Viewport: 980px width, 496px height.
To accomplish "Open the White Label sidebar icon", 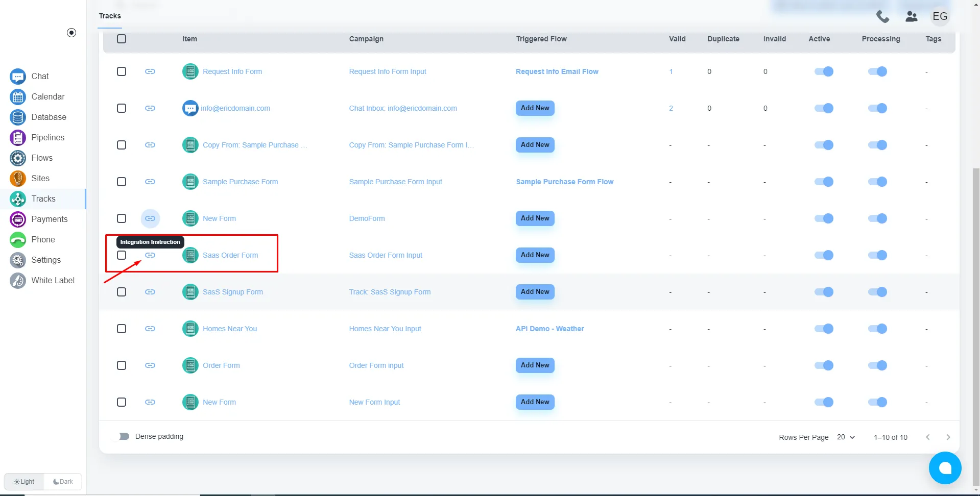I will (x=18, y=281).
